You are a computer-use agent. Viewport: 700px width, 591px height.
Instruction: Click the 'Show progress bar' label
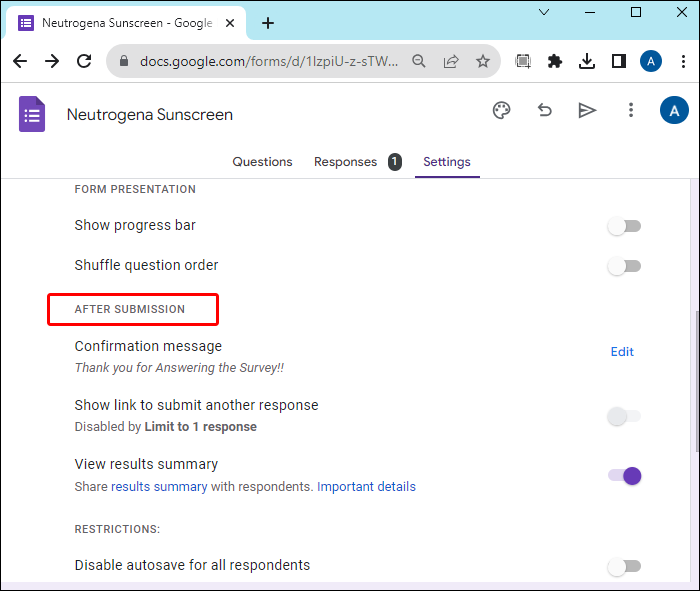(135, 225)
